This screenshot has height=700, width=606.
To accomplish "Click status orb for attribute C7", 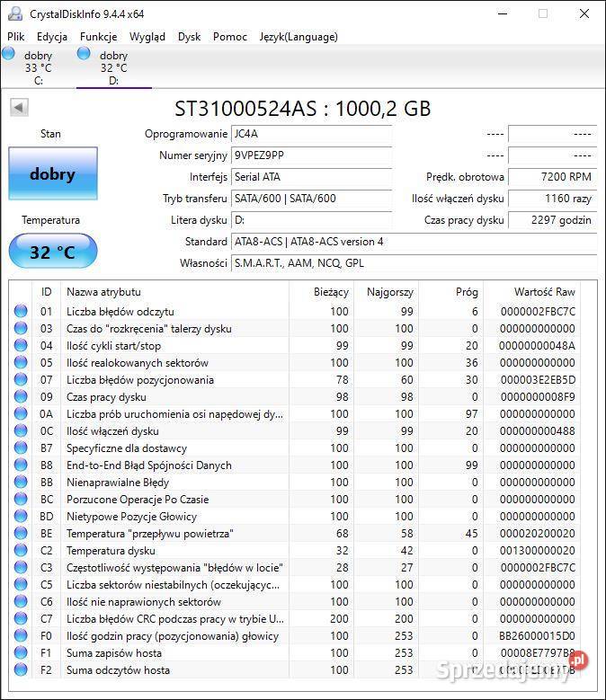I will [21, 618].
